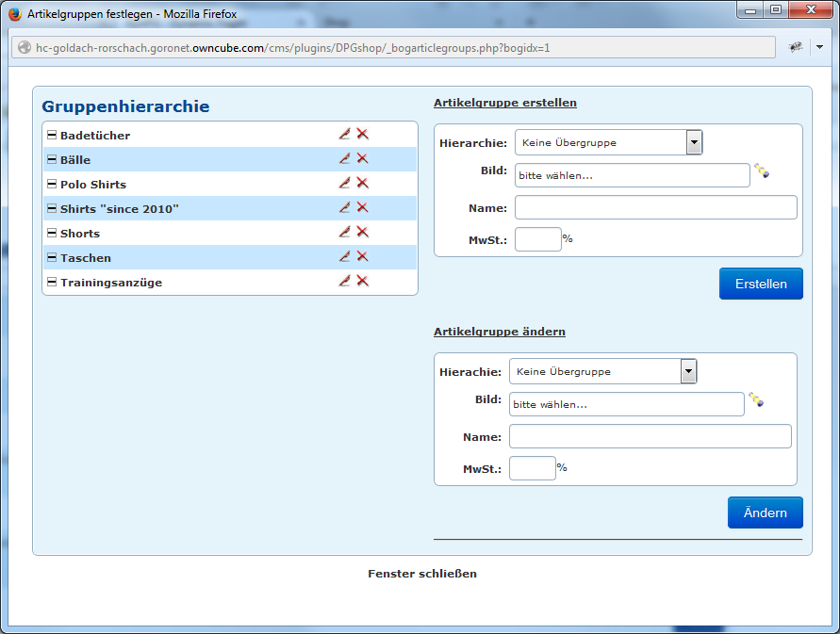Select the Trainingsanzüge group name
840x634 pixels.
111,283
